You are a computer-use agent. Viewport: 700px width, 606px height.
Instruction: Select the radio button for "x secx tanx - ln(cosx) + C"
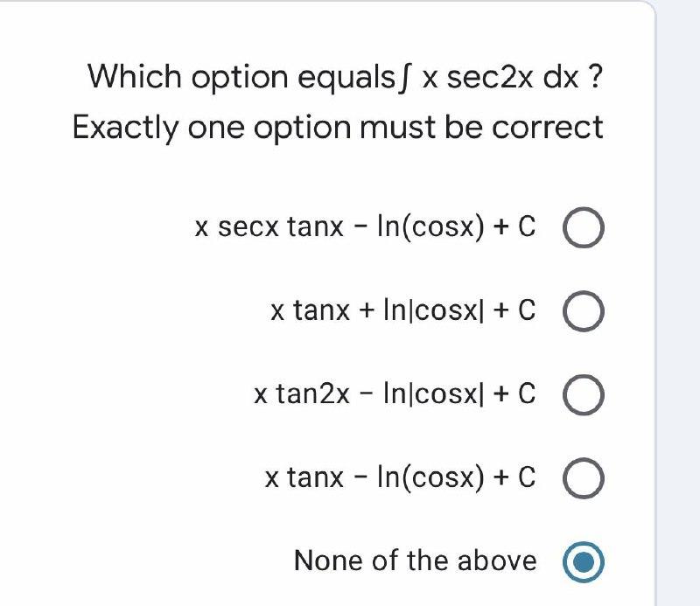pyautogui.click(x=585, y=228)
